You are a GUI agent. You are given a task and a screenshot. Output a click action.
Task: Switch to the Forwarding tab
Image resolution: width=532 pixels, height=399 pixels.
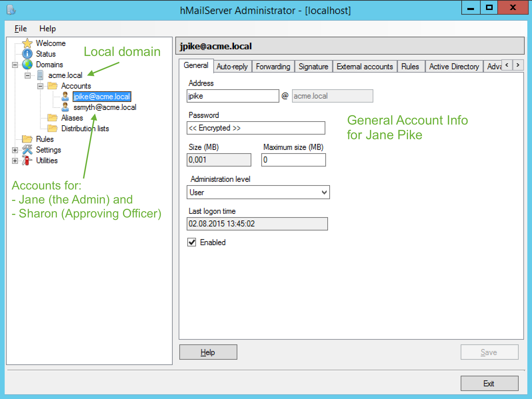(273, 67)
